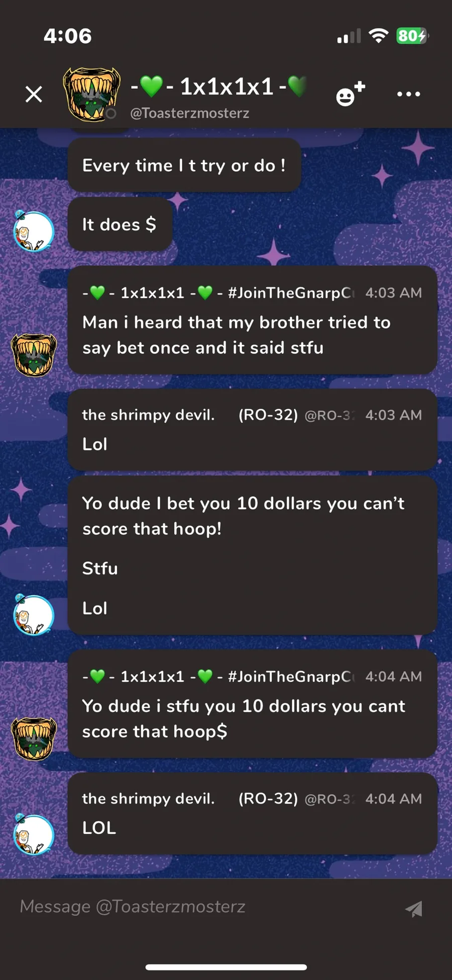The width and height of the screenshot is (452, 980).
Task: Tap the send paper plane icon
Action: [x=414, y=908]
